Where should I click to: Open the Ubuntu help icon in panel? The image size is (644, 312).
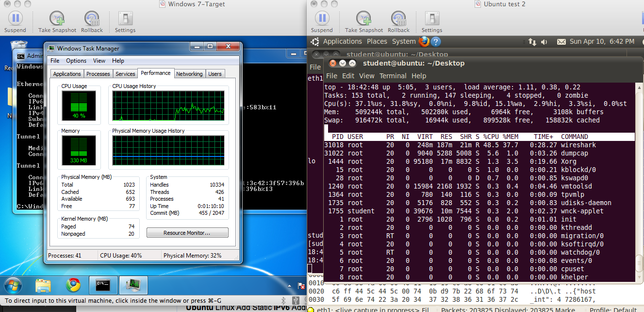[436, 42]
